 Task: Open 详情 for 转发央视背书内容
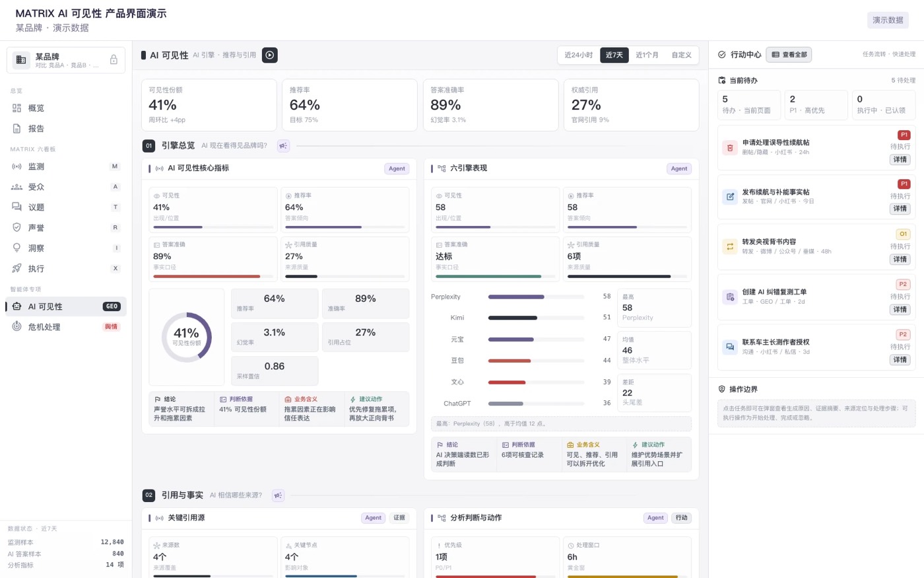(900, 259)
